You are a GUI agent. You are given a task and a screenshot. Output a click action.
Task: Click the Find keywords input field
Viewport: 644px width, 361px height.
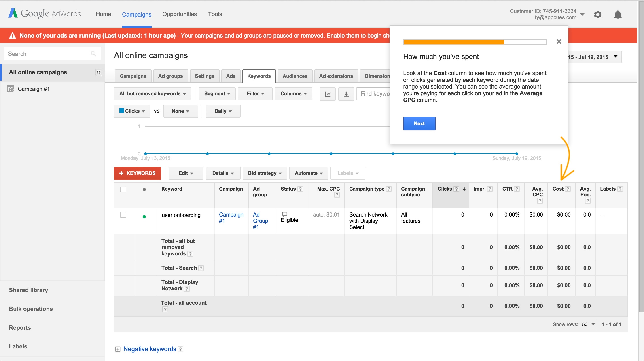coord(373,94)
